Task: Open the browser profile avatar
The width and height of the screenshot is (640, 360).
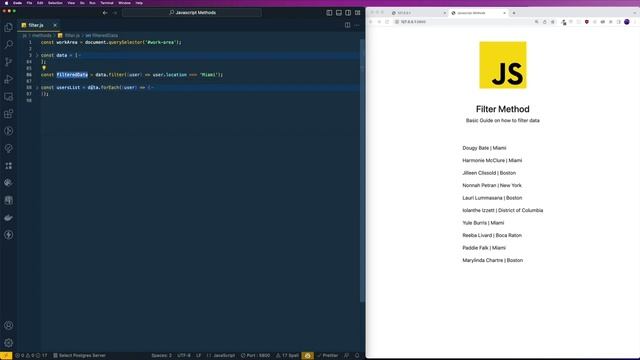Action: [627, 22]
